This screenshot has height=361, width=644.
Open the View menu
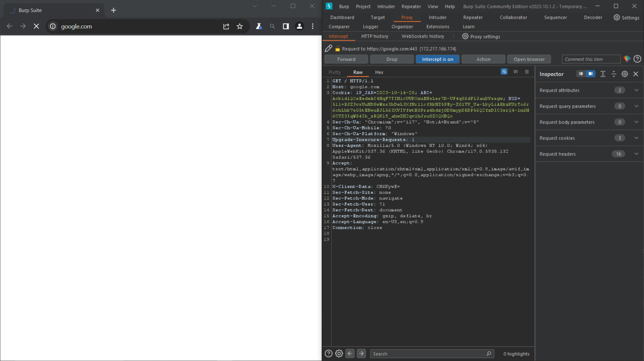[433, 6]
